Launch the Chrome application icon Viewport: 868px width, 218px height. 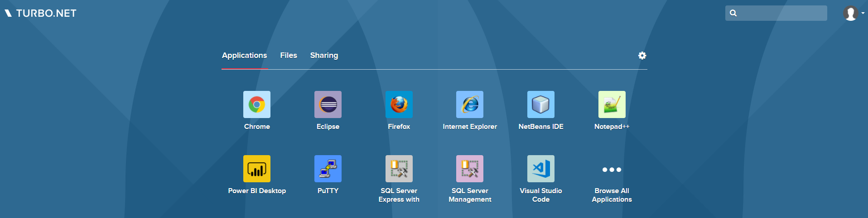click(257, 104)
